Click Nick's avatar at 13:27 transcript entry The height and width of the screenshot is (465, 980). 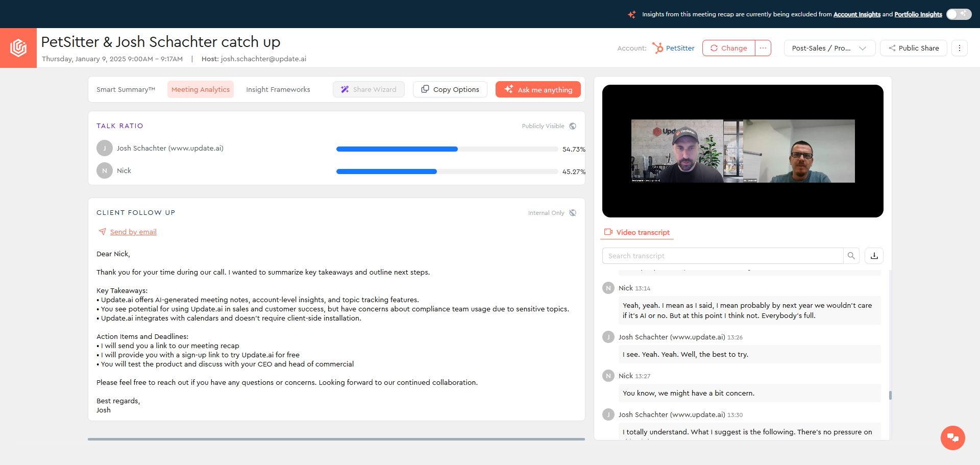608,376
